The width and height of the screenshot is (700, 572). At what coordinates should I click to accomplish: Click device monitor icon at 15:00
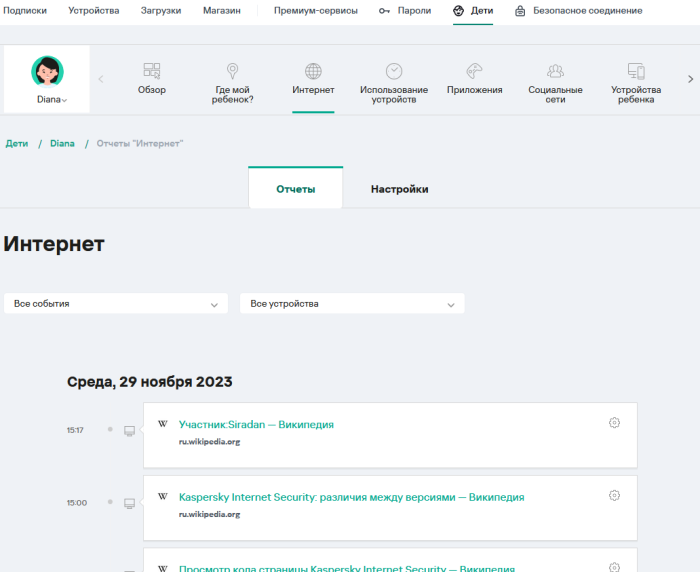(129, 504)
